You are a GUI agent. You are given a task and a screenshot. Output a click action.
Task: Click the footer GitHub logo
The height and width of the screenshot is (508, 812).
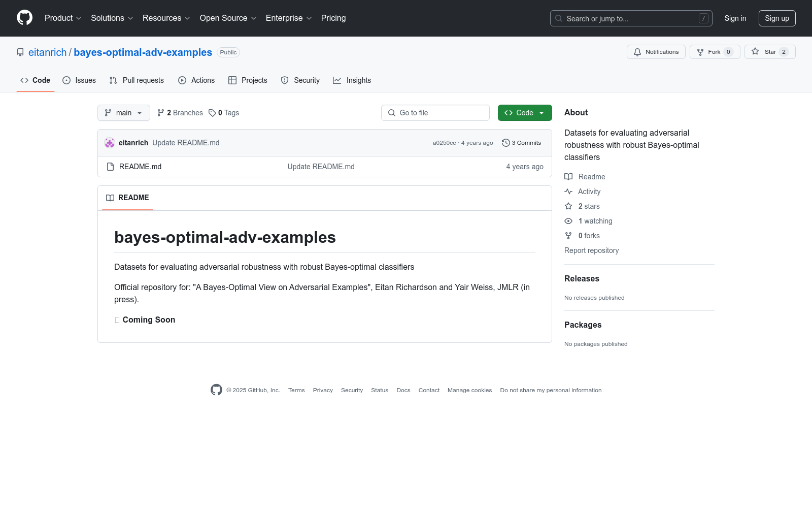pyautogui.click(x=216, y=390)
